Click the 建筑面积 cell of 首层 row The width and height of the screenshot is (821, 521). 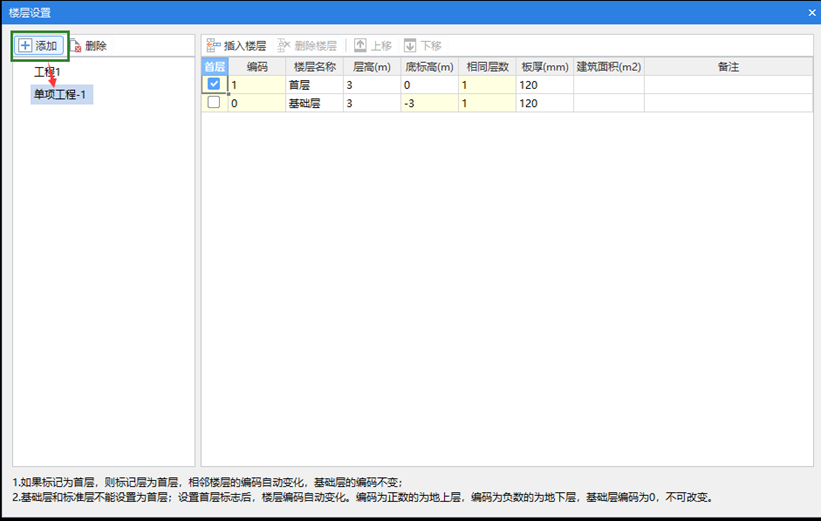[608, 85]
